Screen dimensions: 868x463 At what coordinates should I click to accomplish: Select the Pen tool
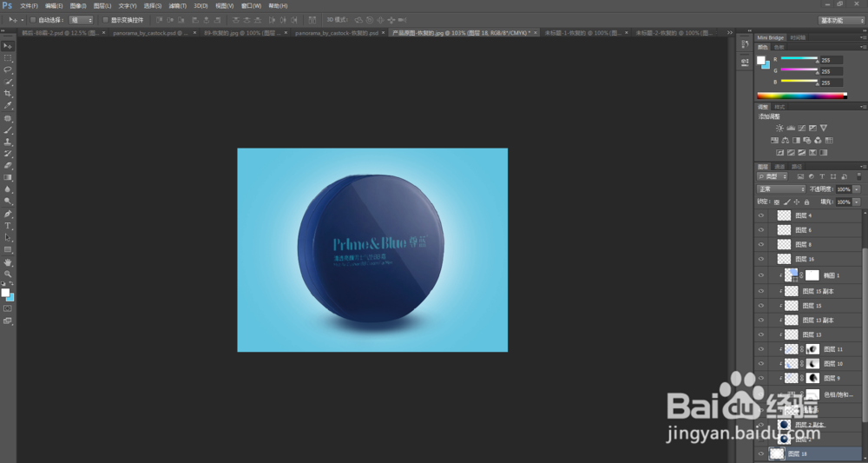pyautogui.click(x=8, y=214)
